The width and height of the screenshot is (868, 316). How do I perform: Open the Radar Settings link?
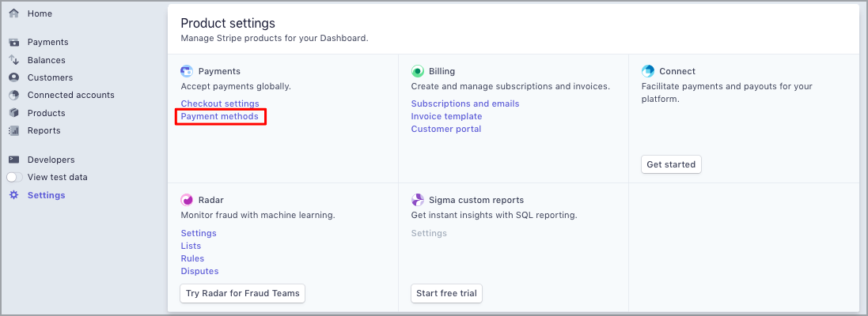pyautogui.click(x=199, y=233)
